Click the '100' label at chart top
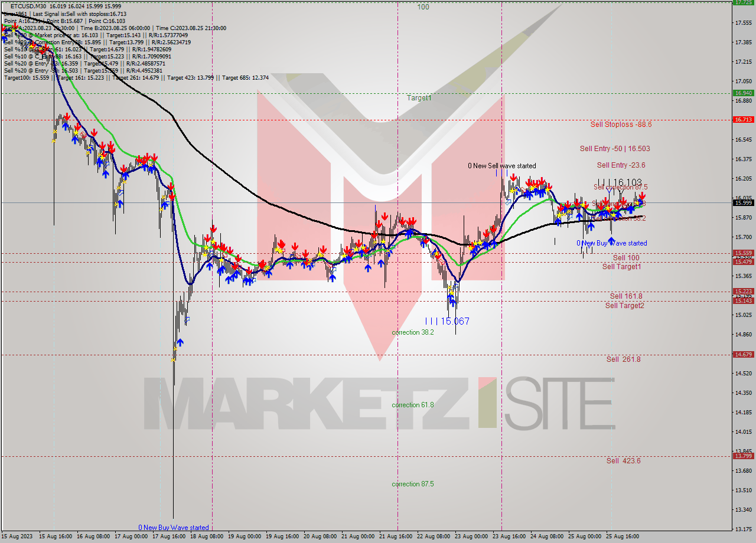756x543 pixels. (x=423, y=7)
